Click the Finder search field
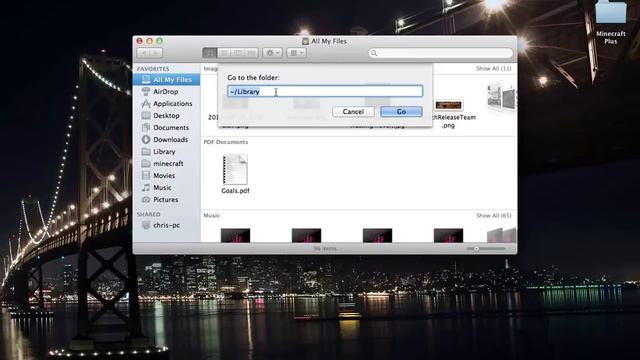Image resolution: width=640 pixels, height=360 pixels. 440,53
